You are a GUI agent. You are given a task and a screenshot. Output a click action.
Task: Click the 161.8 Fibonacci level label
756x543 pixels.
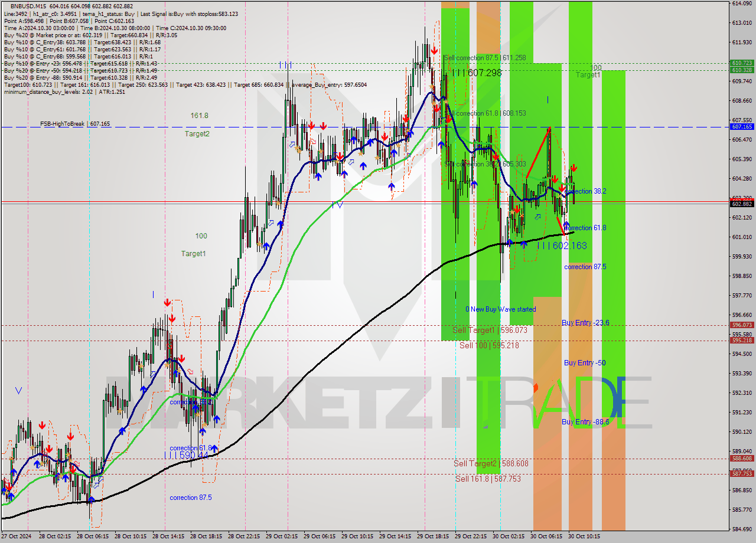199,116
